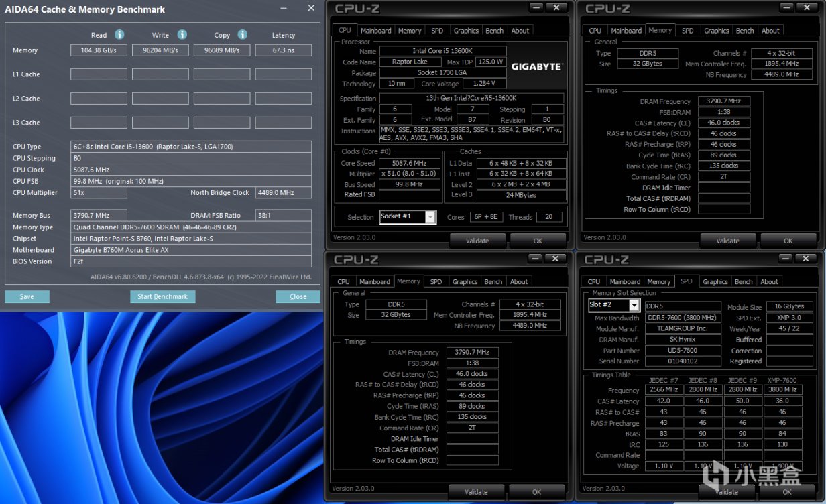Open About tab in the CPU-Z CPU window
The image size is (826, 504).
[520, 31]
